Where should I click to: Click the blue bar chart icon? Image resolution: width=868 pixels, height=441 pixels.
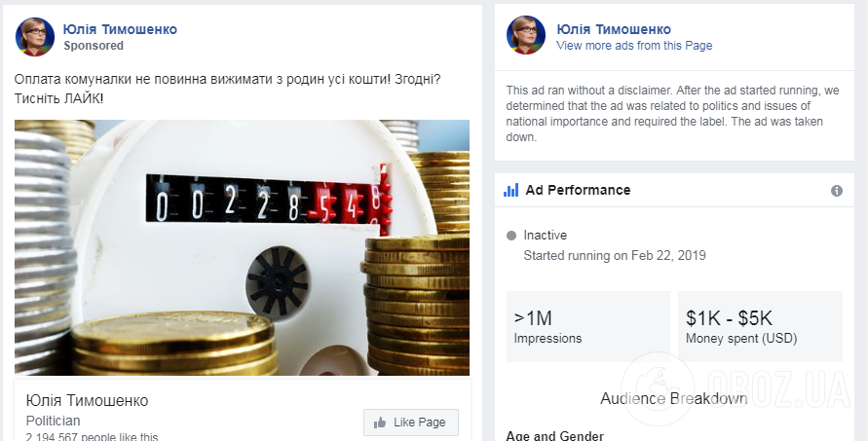point(510,191)
